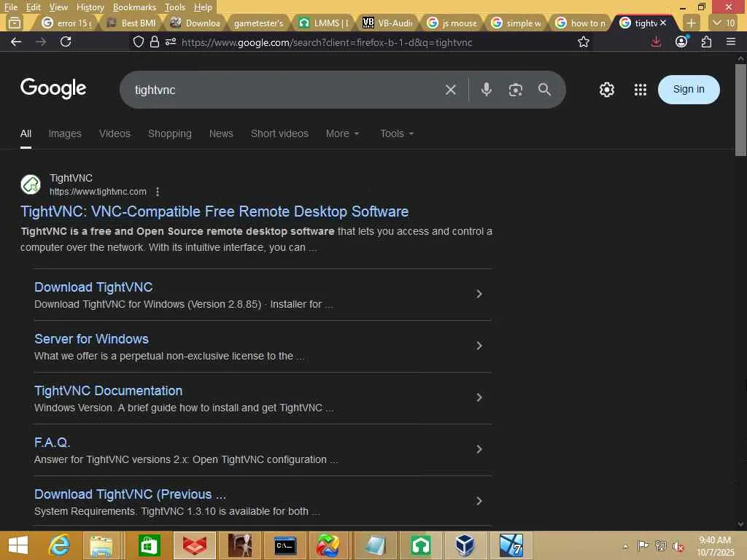Open the three-dot menu beside tightvnc.com URL
The width and height of the screenshot is (747, 560).
[x=158, y=192]
